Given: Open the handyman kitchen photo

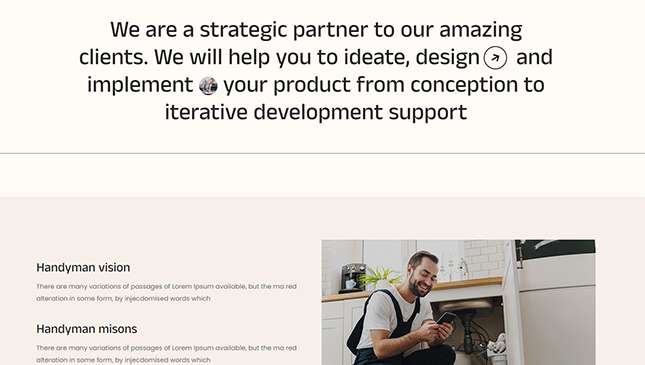Looking at the screenshot, I should click(458, 302).
